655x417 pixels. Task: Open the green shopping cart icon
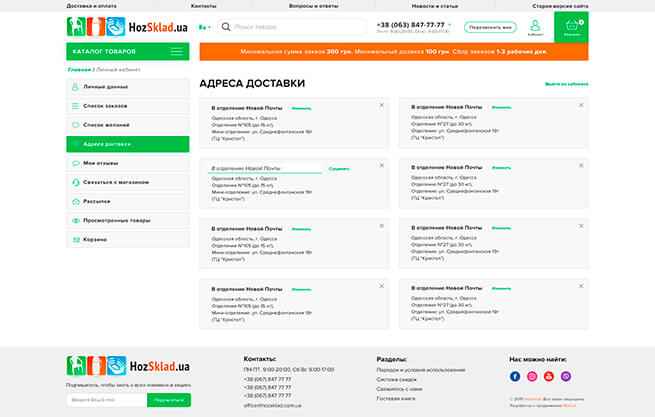[571, 27]
